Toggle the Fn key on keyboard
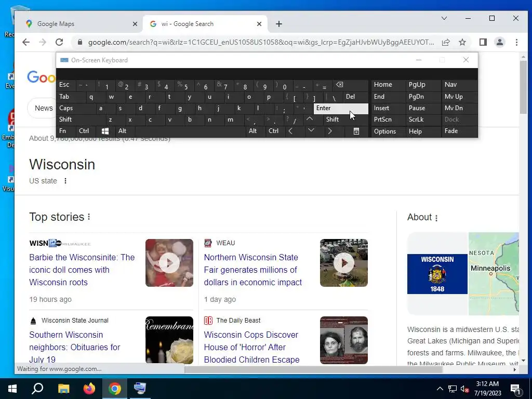The height and width of the screenshot is (399, 532). [66, 131]
